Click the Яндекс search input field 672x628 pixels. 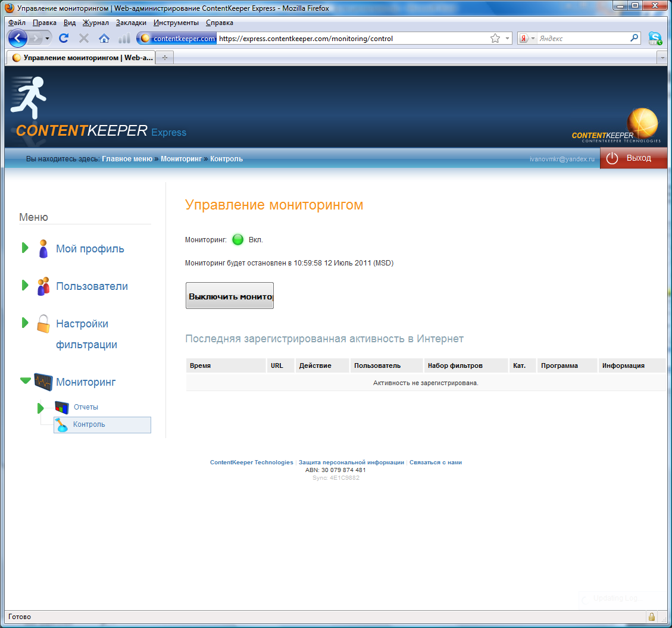tap(583, 38)
